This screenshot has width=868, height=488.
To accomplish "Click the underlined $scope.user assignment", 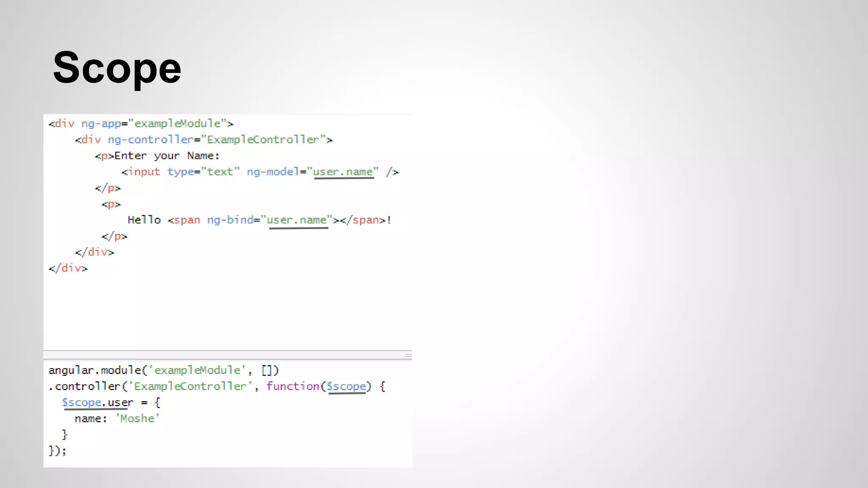I will point(97,402).
